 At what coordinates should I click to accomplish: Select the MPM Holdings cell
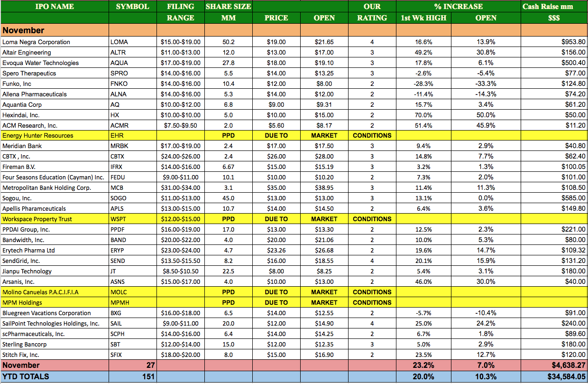pyautogui.click(x=55, y=303)
